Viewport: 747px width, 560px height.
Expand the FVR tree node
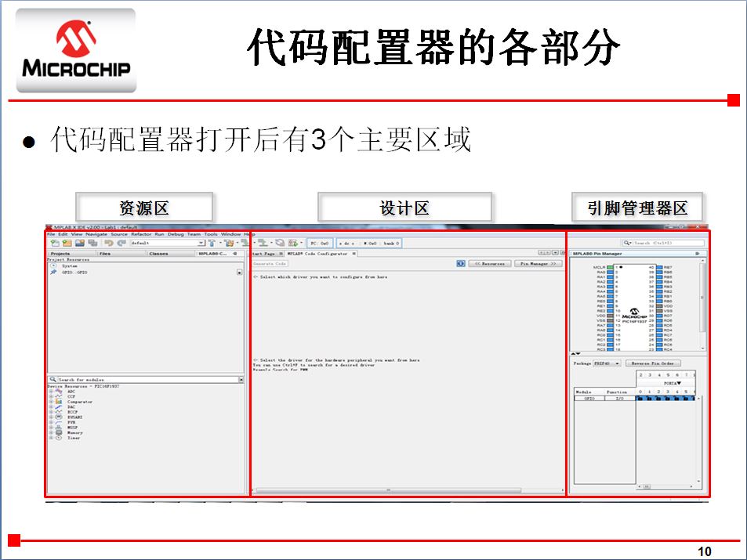click(51, 422)
